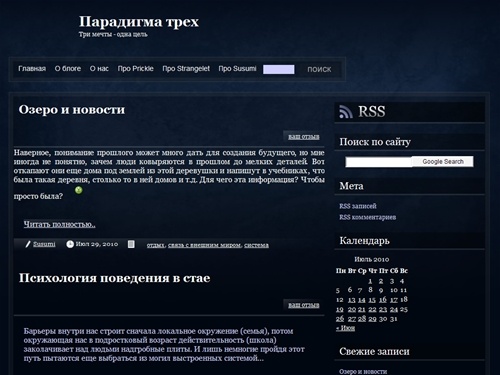Click the Поиск по сайту heading

(375, 142)
